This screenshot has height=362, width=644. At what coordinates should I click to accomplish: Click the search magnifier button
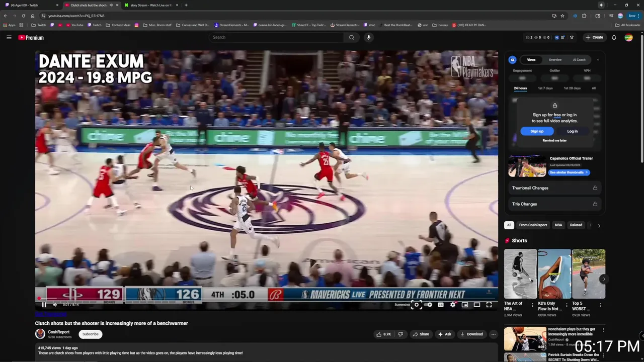[352, 37]
